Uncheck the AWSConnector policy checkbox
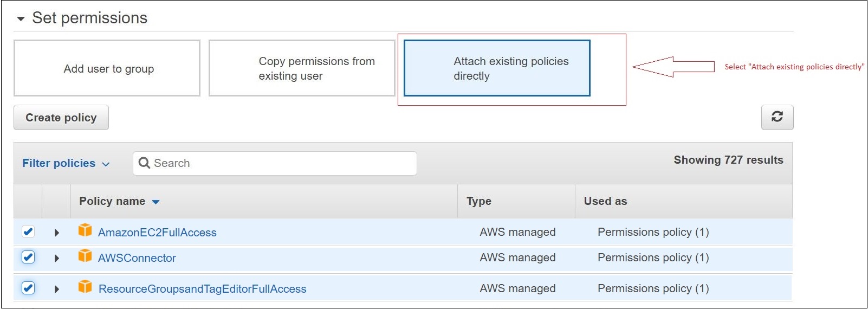The height and width of the screenshot is (309, 868). tap(28, 257)
